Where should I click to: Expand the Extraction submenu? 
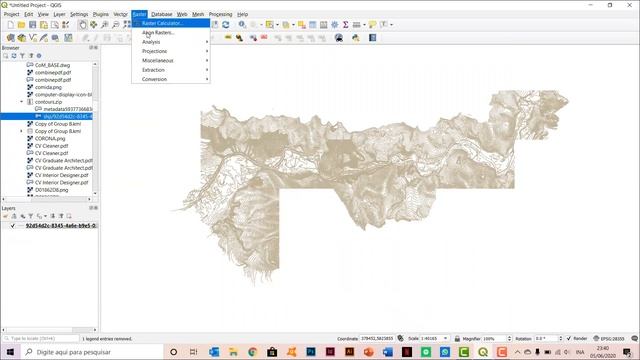[171, 70]
